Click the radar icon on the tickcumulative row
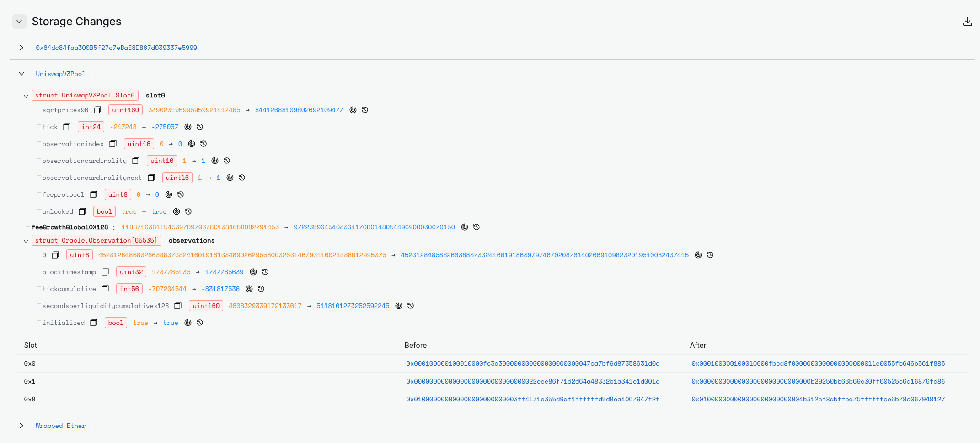 pos(249,289)
